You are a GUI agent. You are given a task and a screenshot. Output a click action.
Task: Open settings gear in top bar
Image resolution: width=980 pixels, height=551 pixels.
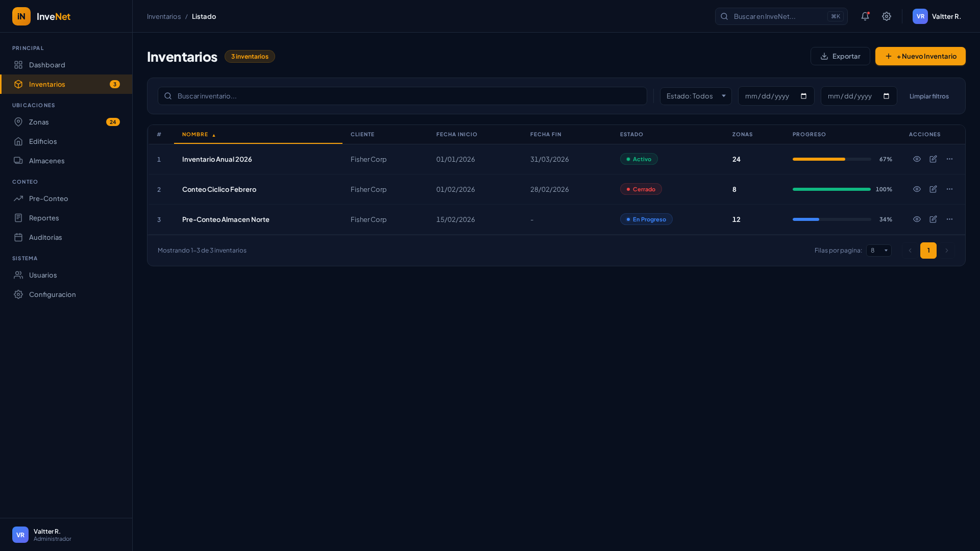point(887,16)
